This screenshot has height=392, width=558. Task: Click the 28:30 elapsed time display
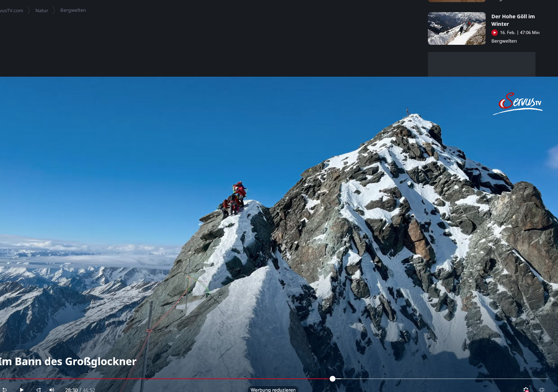71,389
